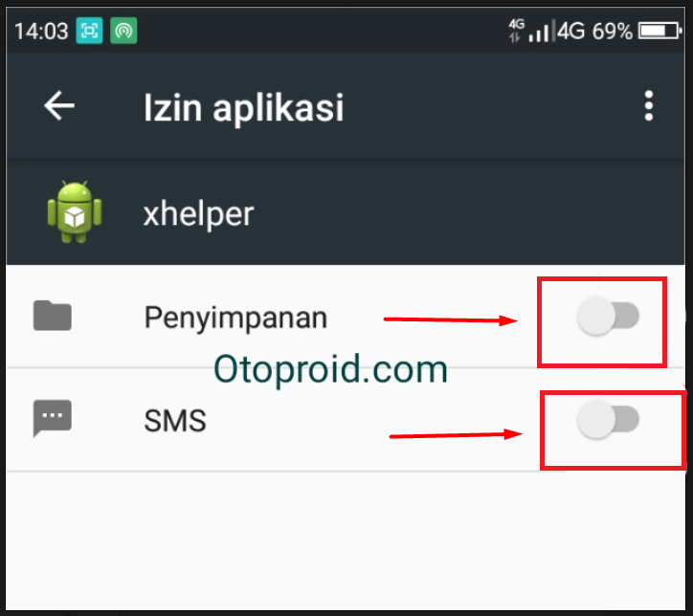Tap the 69% battery percentage text
Screen dimensions: 693x616
pos(613,32)
